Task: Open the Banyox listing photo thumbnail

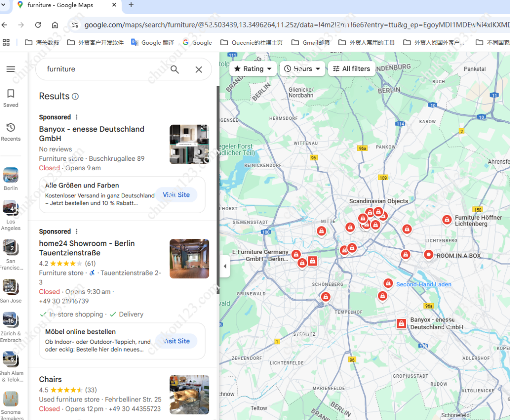Action: [189, 144]
